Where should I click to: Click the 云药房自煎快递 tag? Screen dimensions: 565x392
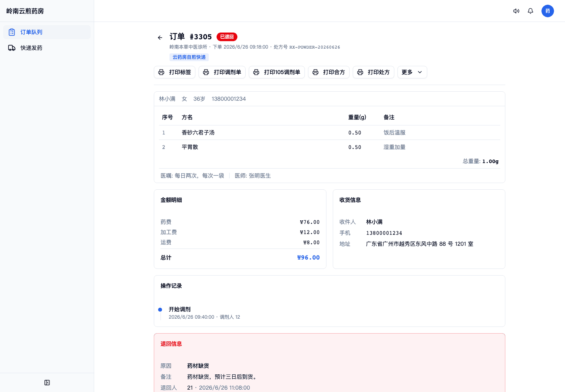pyautogui.click(x=189, y=57)
